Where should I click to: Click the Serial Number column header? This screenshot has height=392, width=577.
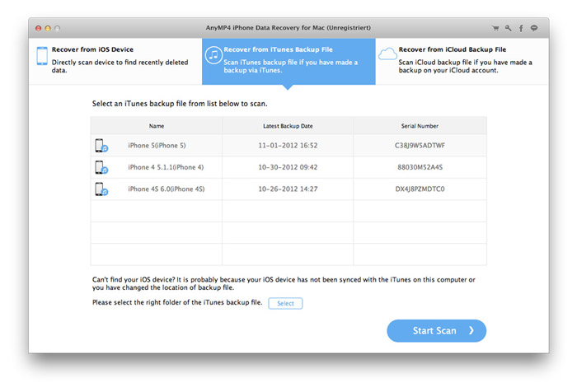420,126
